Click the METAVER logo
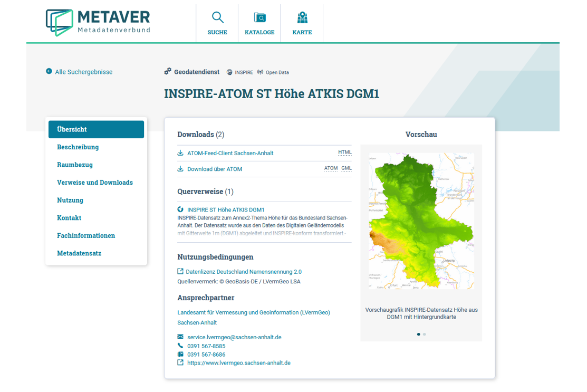The image size is (587, 392). pos(98,22)
